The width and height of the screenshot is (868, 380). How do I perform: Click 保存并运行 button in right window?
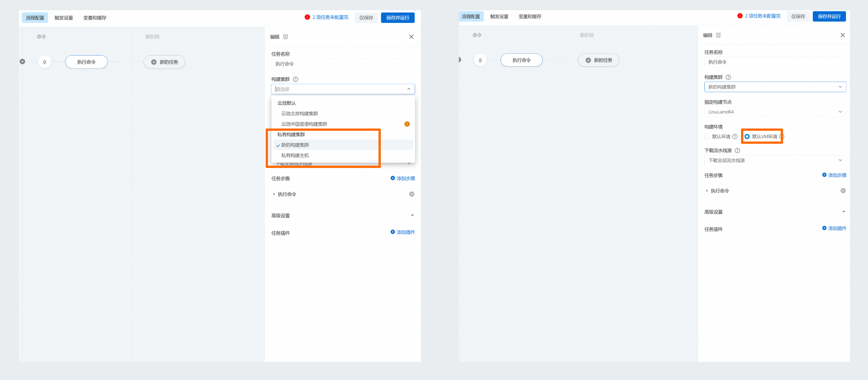pos(829,17)
